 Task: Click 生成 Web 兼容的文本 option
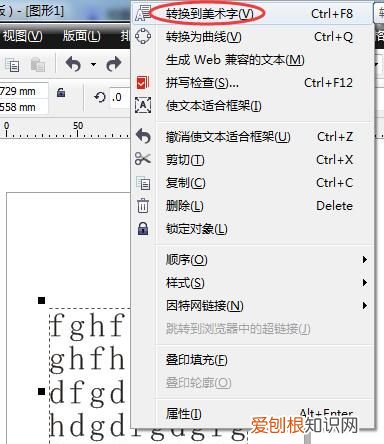pos(253,60)
